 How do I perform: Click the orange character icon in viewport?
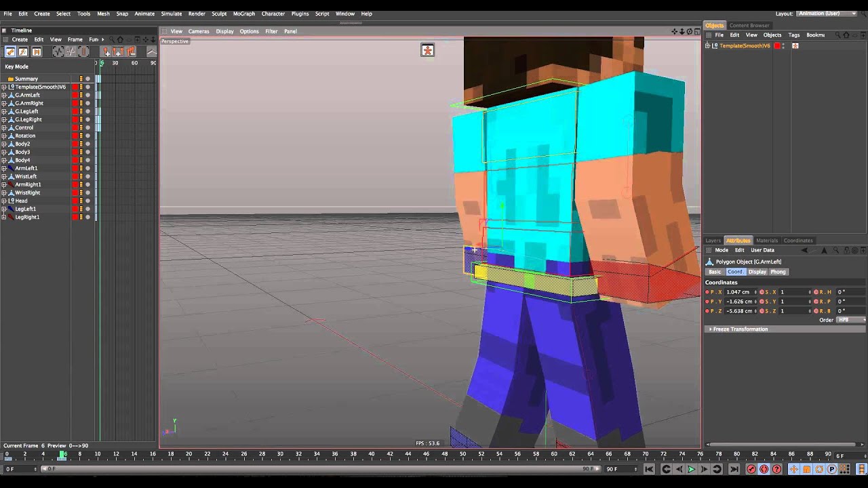point(427,50)
